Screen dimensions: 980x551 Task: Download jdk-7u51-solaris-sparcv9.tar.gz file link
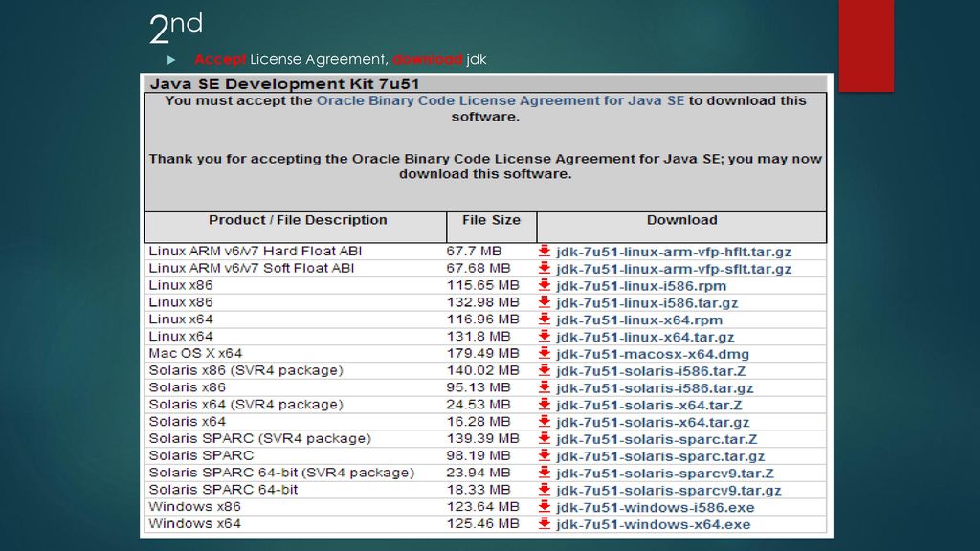coord(669,491)
